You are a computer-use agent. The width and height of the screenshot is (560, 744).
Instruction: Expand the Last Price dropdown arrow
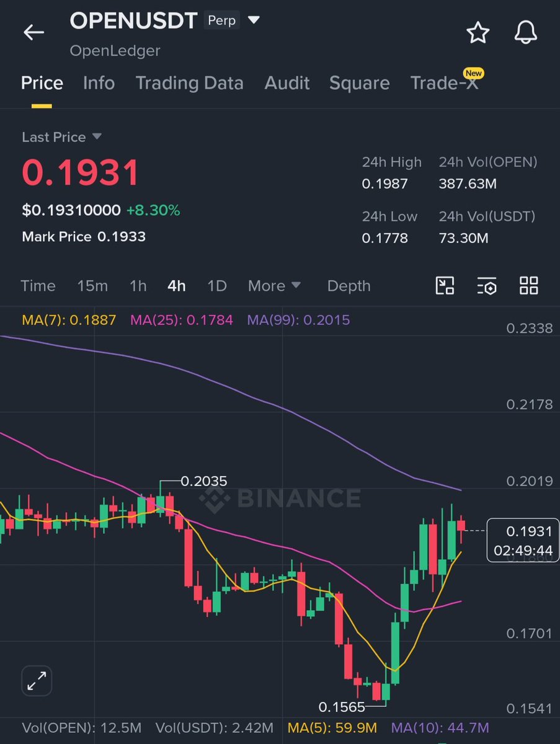point(97,136)
